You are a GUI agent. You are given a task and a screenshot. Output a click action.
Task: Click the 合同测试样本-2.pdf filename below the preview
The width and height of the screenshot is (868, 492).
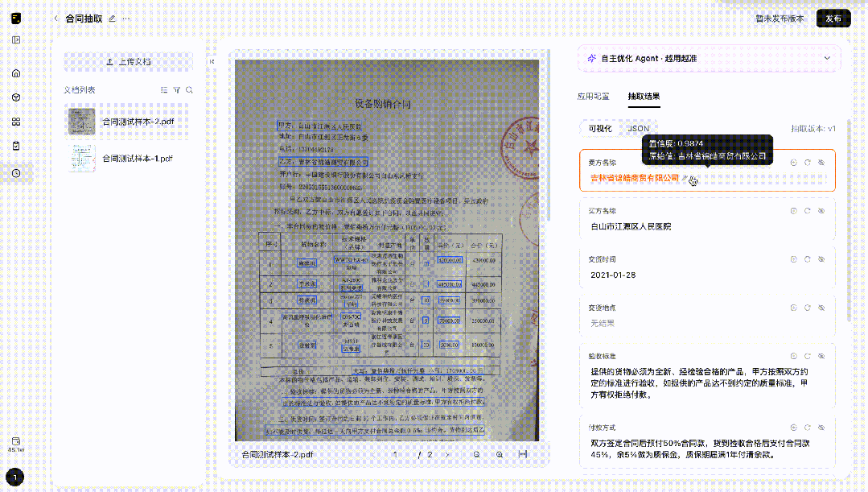tap(278, 454)
